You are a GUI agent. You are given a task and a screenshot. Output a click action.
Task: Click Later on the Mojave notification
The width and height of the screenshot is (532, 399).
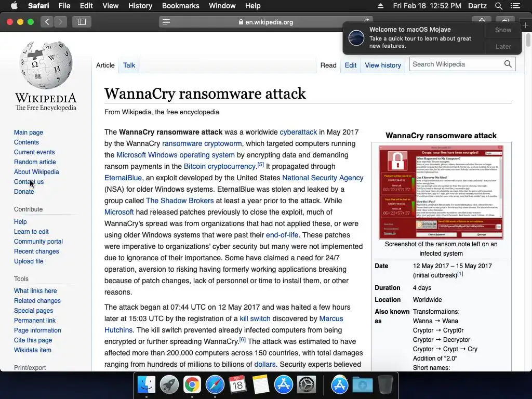[x=503, y=46]
